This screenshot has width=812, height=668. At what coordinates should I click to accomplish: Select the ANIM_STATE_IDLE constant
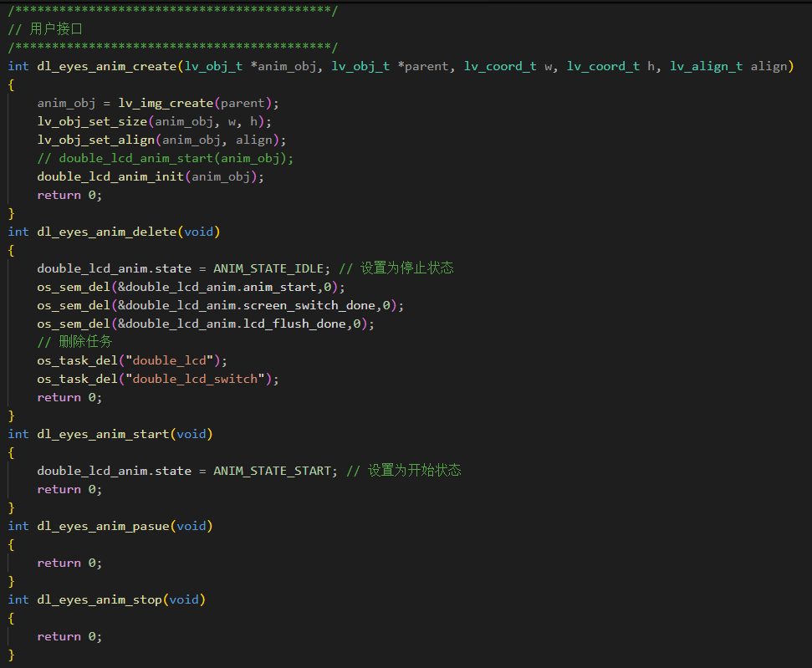click(x=268, y=268)
